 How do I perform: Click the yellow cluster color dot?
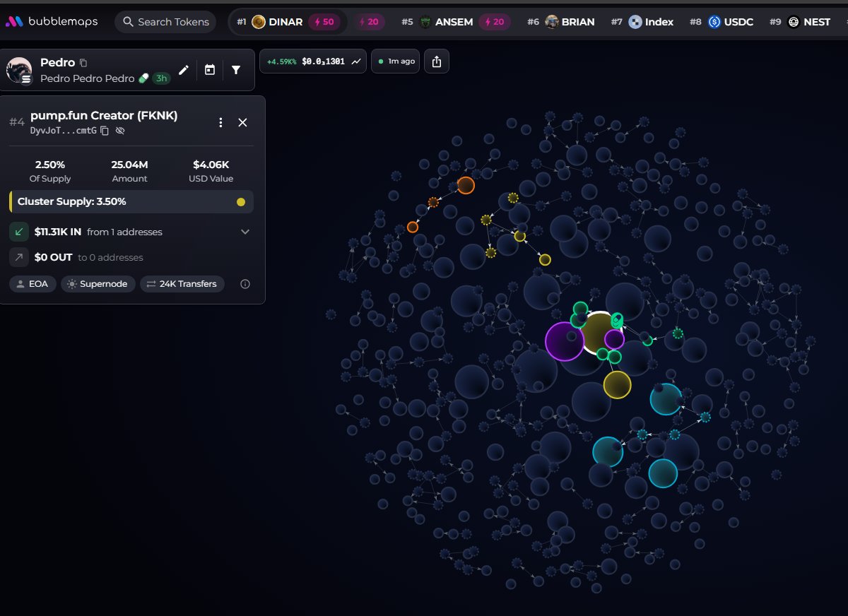click(241, 202)
